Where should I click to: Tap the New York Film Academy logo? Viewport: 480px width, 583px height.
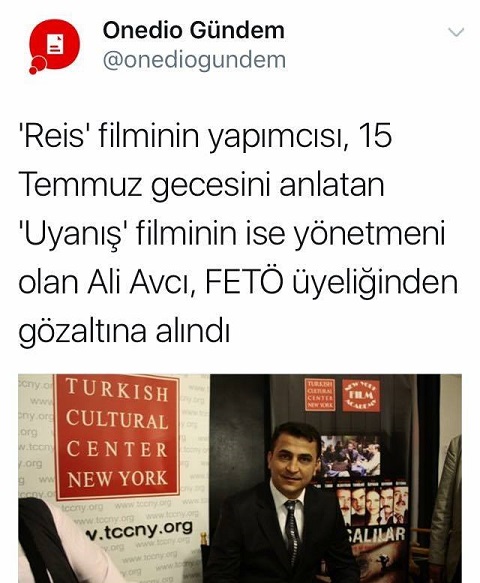(x=361, y=395)
